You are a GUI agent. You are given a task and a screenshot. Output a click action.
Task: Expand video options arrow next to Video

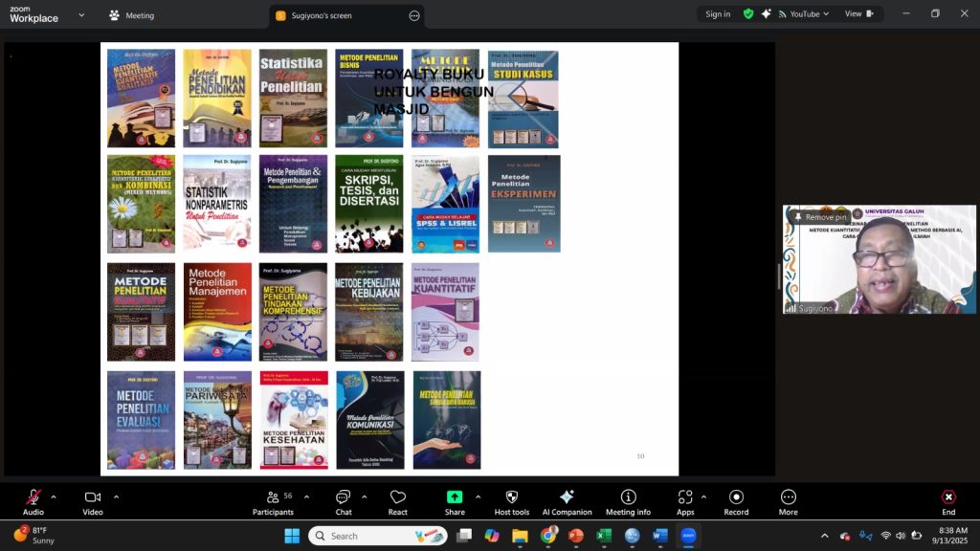click(116, 496)
